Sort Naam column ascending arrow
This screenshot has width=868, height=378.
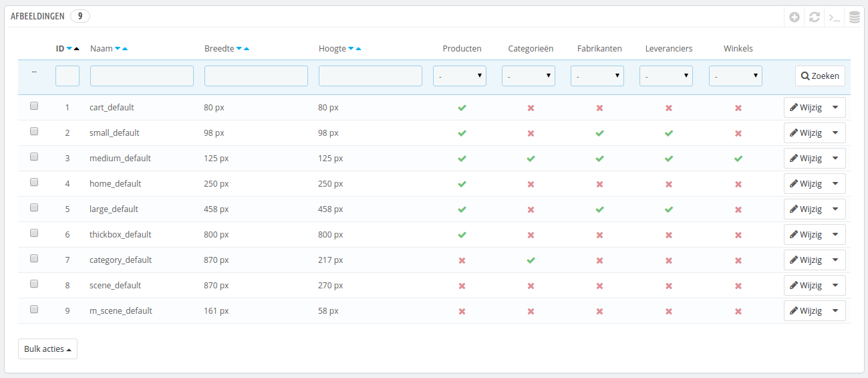pyautogui.click(x=125, y=49)
